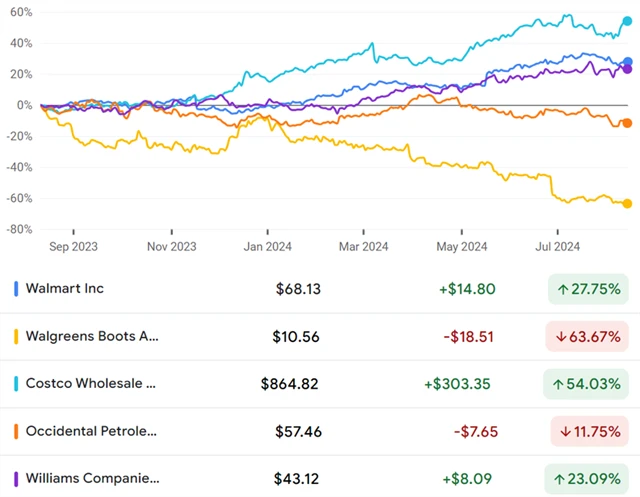The width and height of the screenshot is (640, 497).
Task: Click the yellow color marker beside Walgreens Boots
Action: click(x=17, y=337)
